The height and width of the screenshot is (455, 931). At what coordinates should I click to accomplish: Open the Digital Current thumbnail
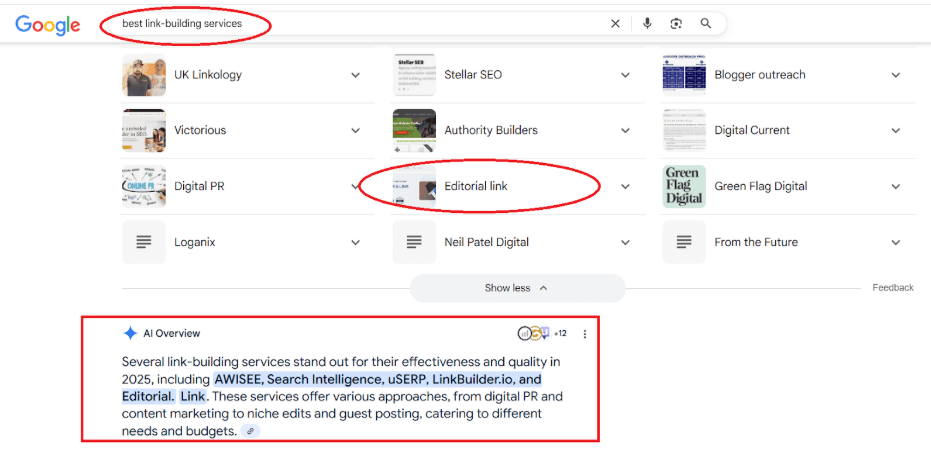coord(684,130)
